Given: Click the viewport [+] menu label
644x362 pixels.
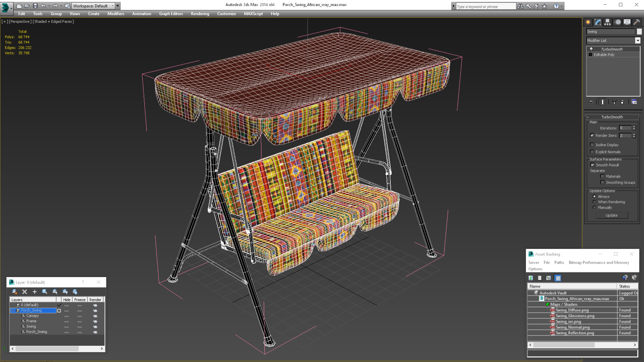Looking at the screenshot, I should click(4, 21).
